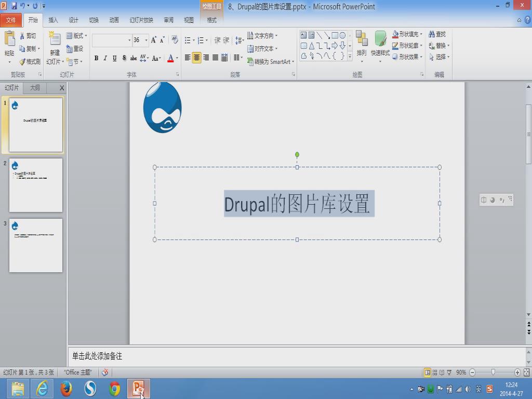Screen dimensions: 532x399
Task: Open the File tab (文件)
Action: [x=11, y=20]
